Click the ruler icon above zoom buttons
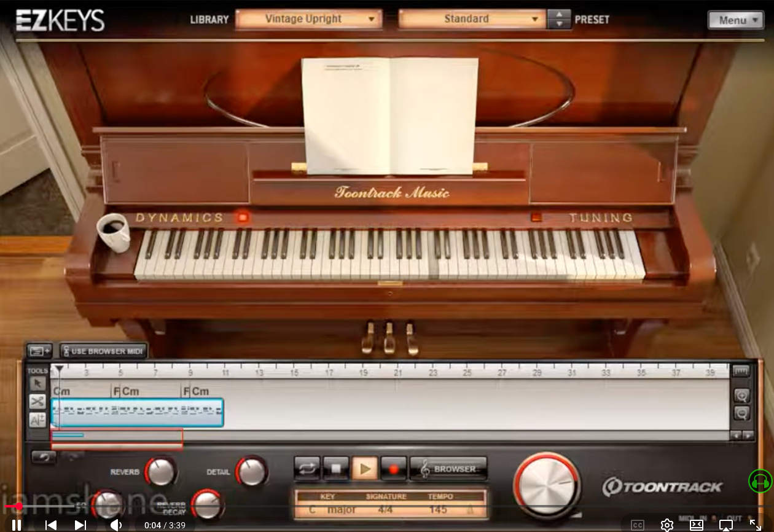The image size is (774, 532). click(x=741, y=372)
